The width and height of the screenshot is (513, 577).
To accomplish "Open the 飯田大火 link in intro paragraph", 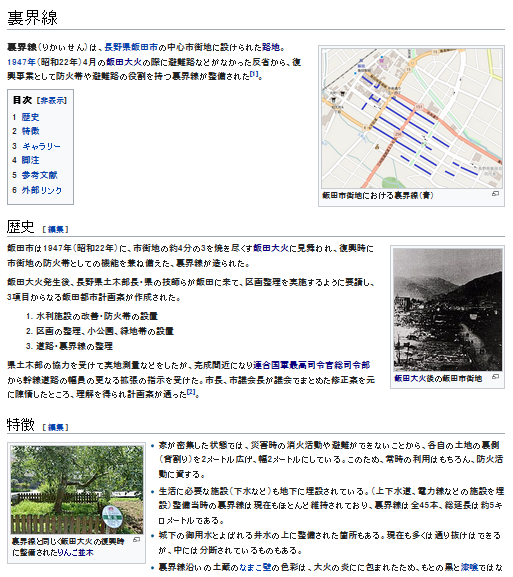I will (124, 62).
